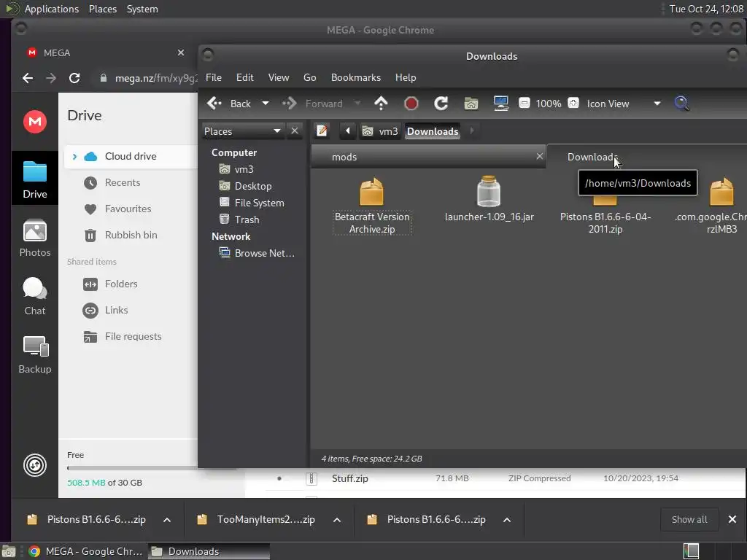Select .com.google.Chrome temp file icon
The height and width of the screenshot is (560, 747).
pyautogui.click(x=721, y=192)
